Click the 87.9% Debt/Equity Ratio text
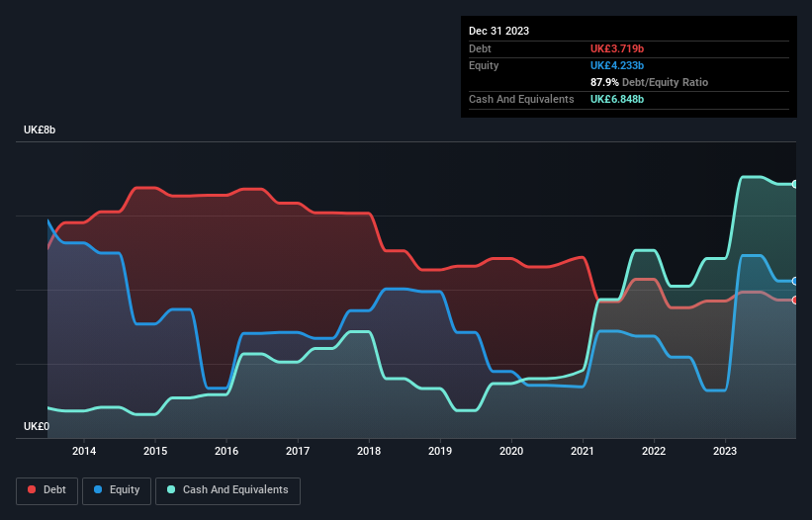 coord(649,82)
